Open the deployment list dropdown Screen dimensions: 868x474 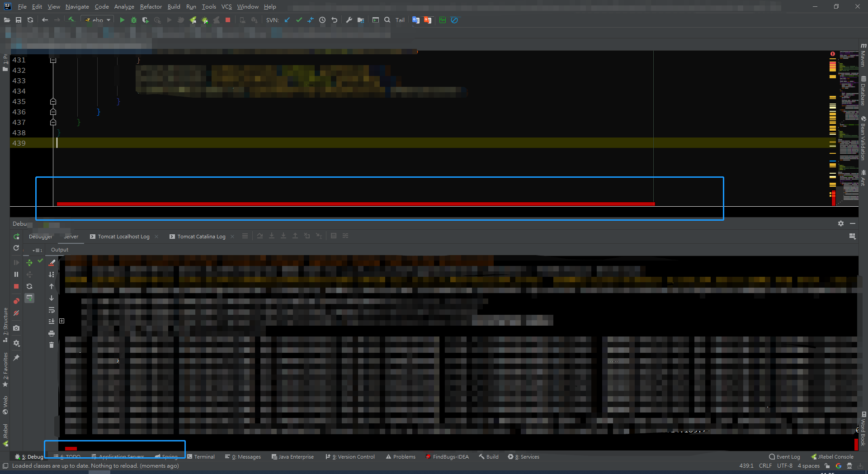(x=37, y=250)
